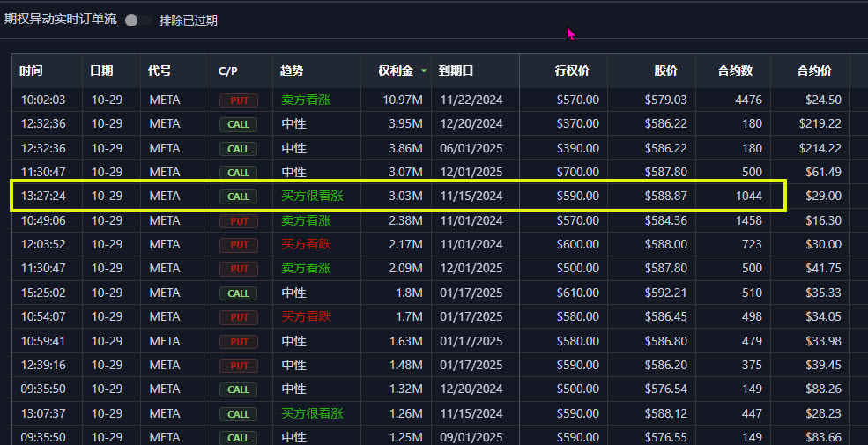The width and height of the screenshot is (868, 445).
Task: Select time cell 13:07:37
Action: [x=43, y=413]
